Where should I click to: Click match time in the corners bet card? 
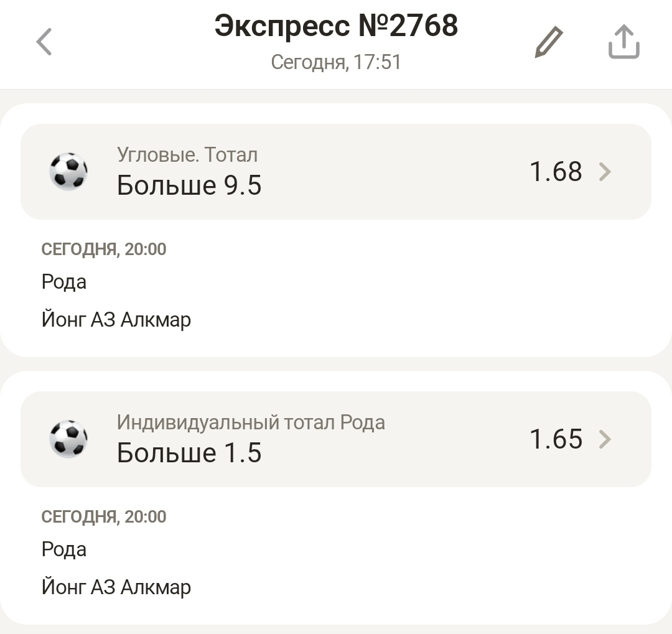click(104, 249)
